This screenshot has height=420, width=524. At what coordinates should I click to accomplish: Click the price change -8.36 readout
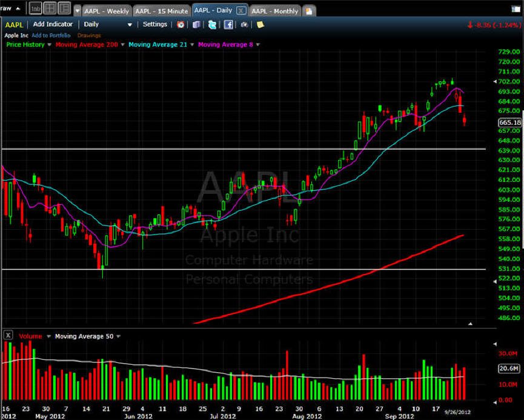494,25
